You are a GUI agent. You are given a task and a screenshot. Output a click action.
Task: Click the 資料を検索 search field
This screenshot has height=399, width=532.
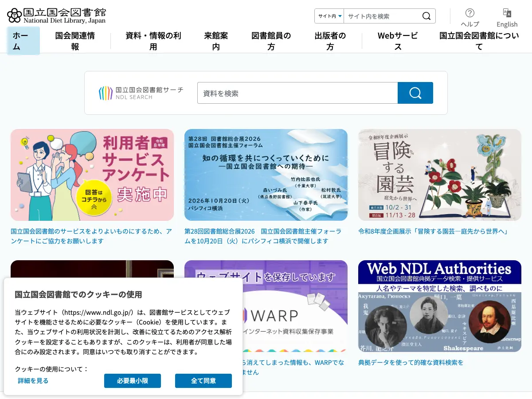pos(297,93)
